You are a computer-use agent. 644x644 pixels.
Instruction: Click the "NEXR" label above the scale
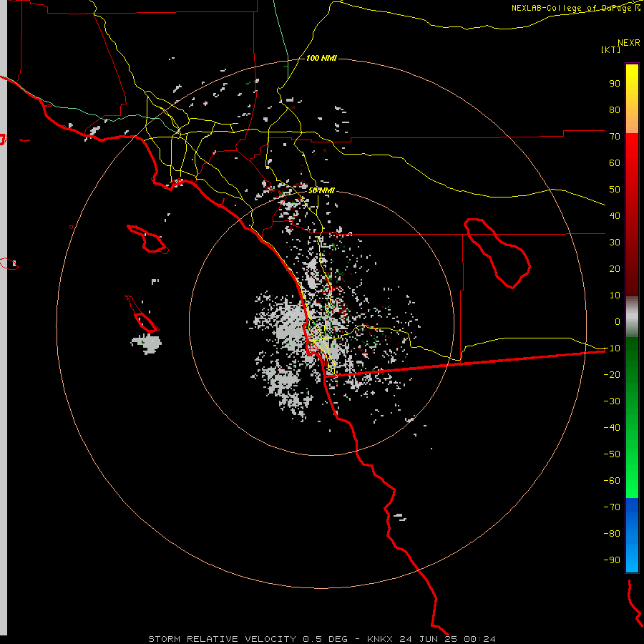(x=629, y=43)
